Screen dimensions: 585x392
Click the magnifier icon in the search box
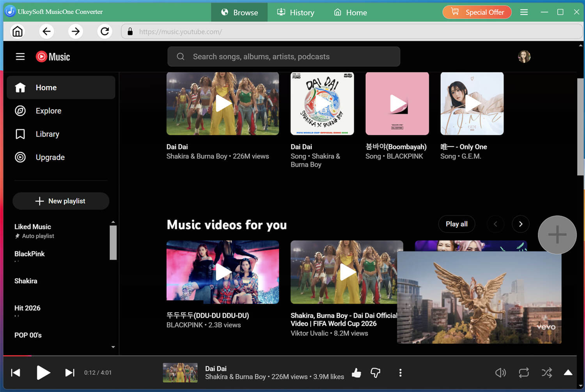pos(181,57)
